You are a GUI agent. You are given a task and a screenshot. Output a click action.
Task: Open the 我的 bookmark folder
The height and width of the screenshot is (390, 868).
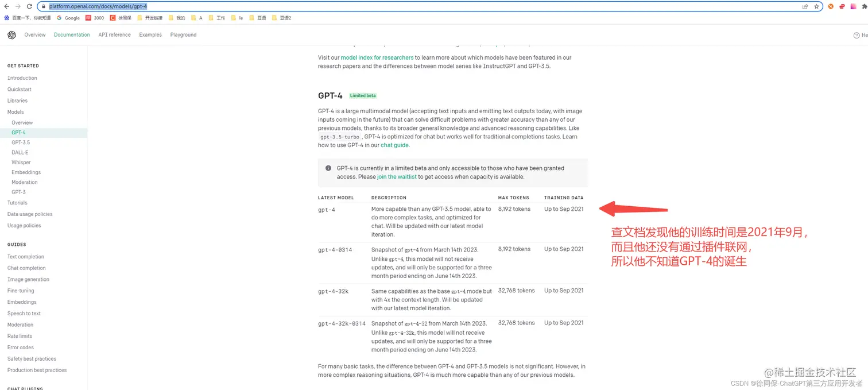pos(177,18)
